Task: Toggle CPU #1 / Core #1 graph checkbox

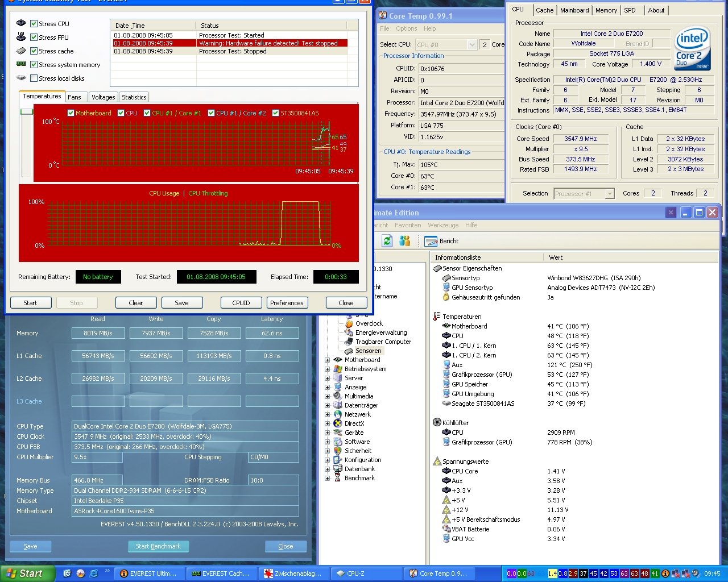Action: click(x=147, y=113)
